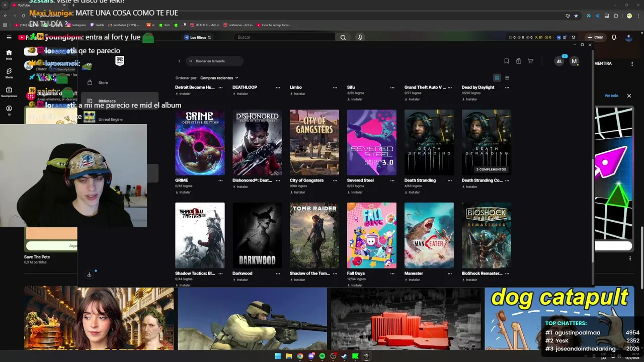Go back in Epic Games launcher
Image resolution: width=644 pixels, height=362 pixels.
(x=179, y=61)
